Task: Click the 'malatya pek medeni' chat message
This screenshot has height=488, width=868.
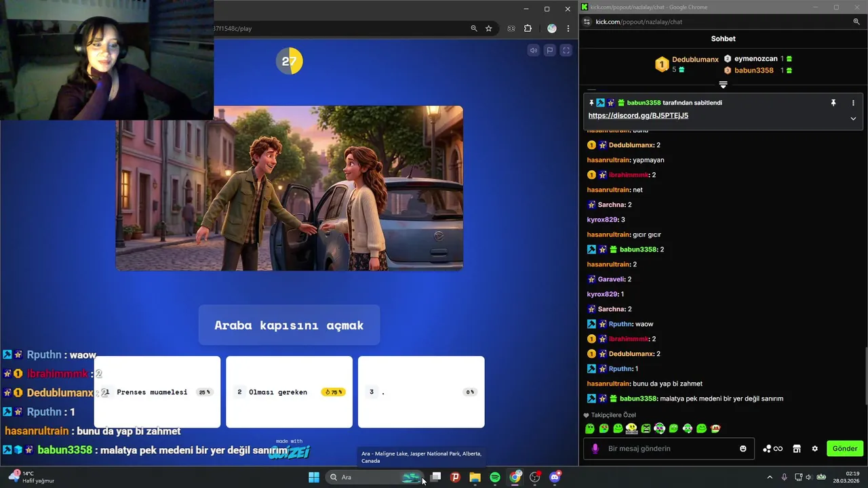Action: coord(685,399)
